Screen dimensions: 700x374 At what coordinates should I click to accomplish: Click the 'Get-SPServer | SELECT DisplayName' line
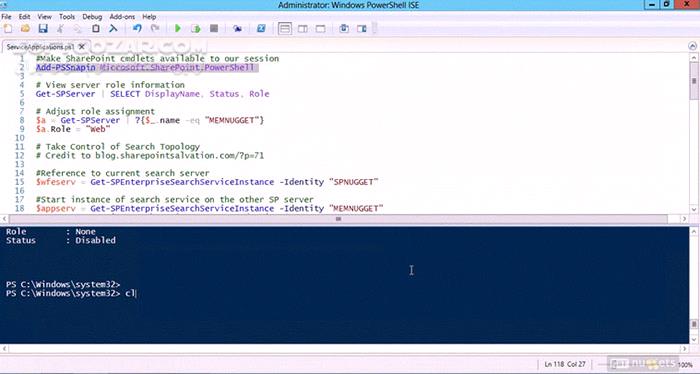coord(153,94)
